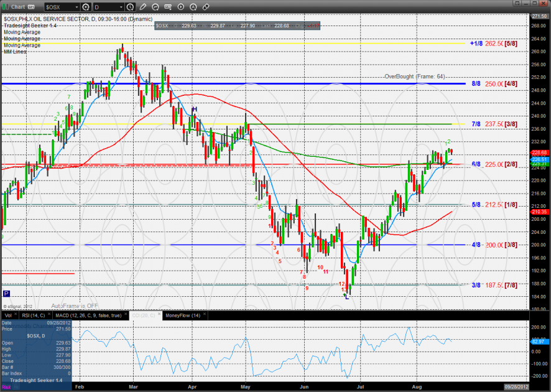This screenshot has height=392, width=551.
Task: Click the 5/8 212.50 level label
Action: [x=494, y=205]
